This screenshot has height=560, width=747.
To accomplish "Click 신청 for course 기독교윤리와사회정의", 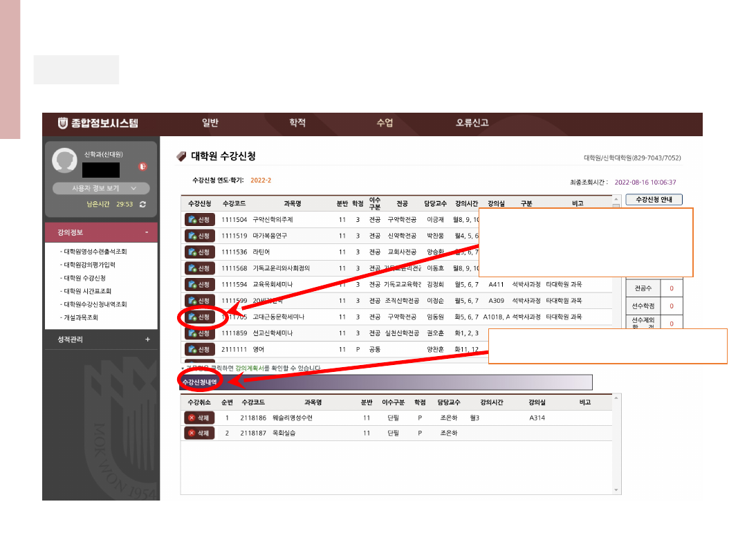I will point(200,268).
